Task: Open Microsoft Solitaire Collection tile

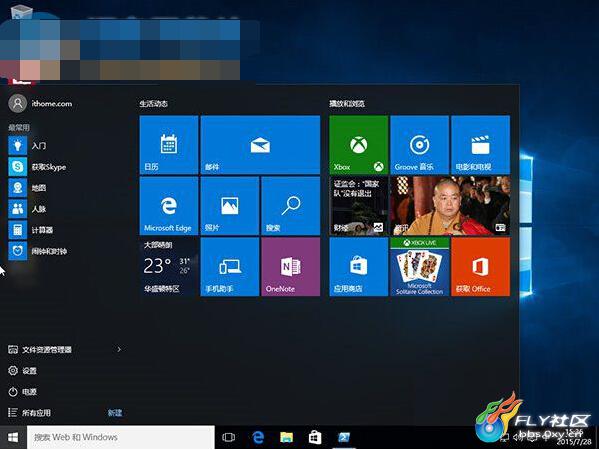Action: (x=419, y=267)
